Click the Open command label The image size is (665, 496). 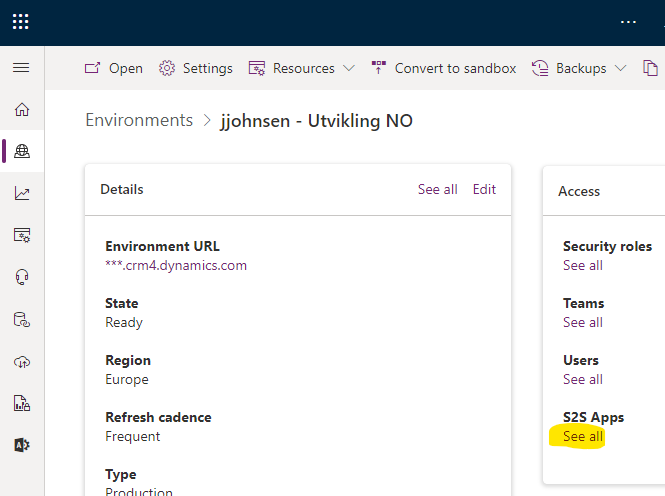coord(126,68)
